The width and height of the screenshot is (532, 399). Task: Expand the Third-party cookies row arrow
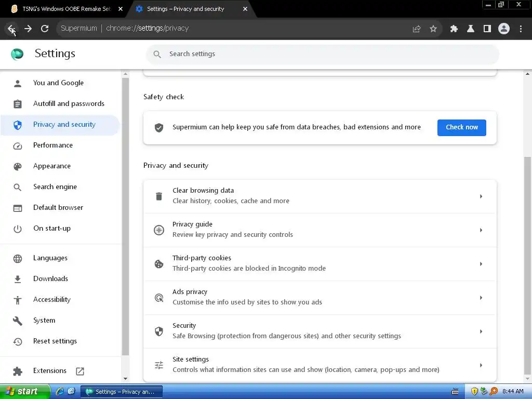481,264
